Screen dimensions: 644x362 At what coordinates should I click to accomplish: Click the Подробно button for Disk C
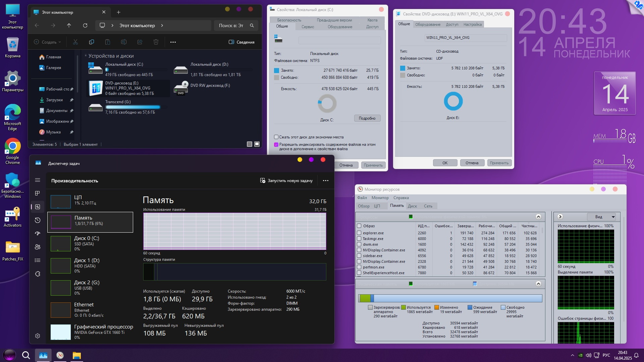[x=367, y=118]
